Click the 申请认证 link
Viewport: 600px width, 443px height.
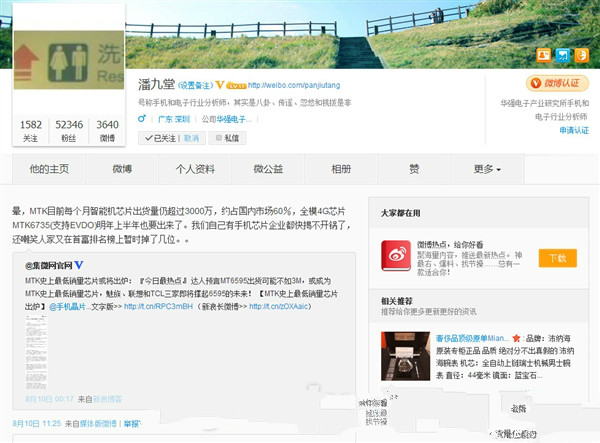coord(574,130)
